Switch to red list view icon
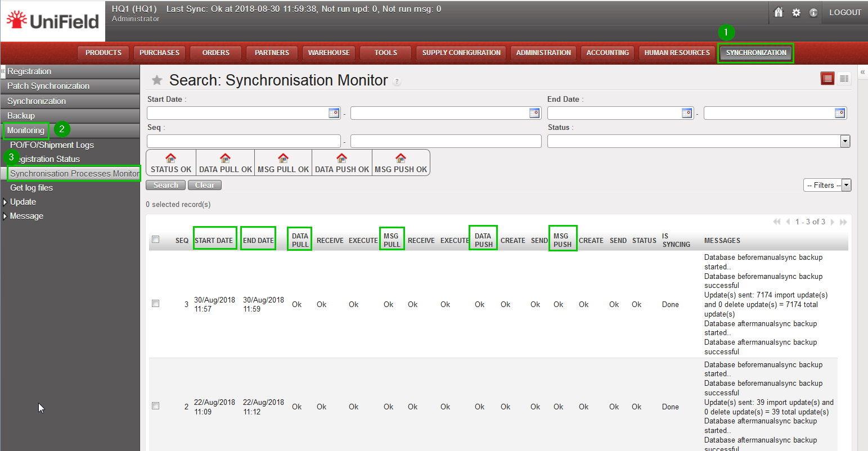 (x=827, y=79)
